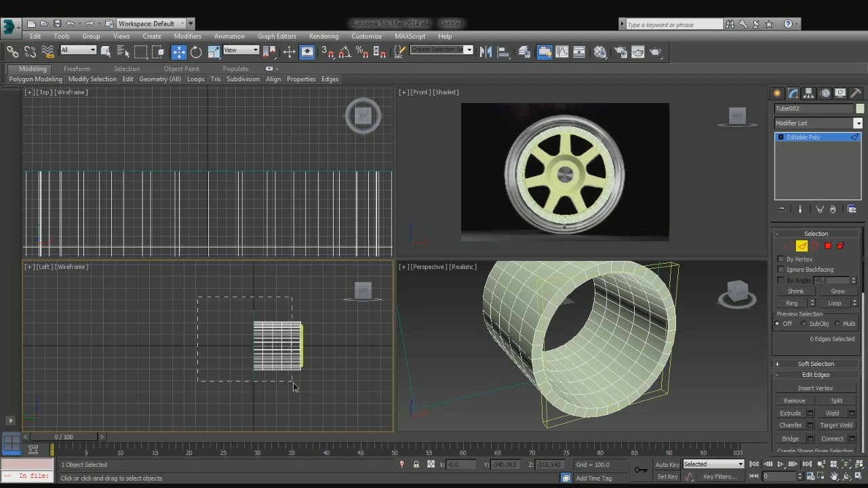Click the Insert Vertex button
The width and height of the screenshot is (868, 488).
815,388
